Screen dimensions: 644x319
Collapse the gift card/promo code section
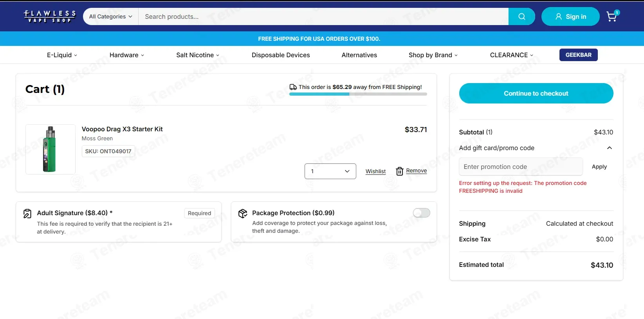(x=609, y=148)
